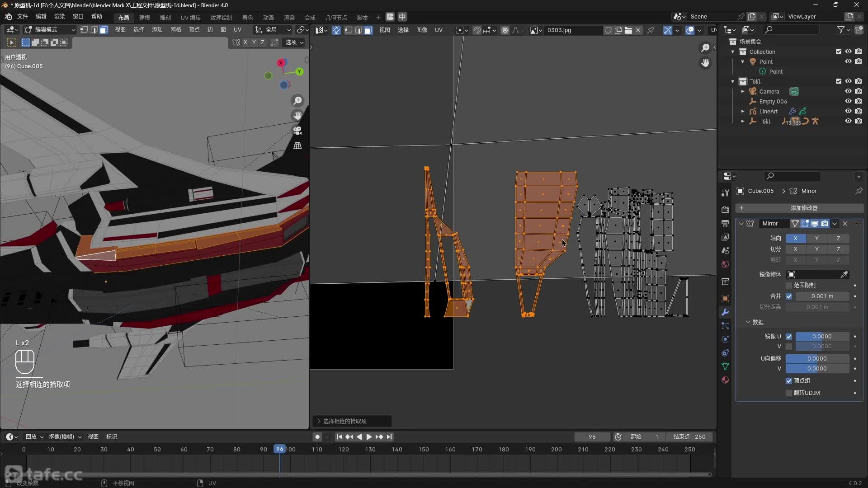Adjust the U向偏移 0.0000 field

(817, 359)
